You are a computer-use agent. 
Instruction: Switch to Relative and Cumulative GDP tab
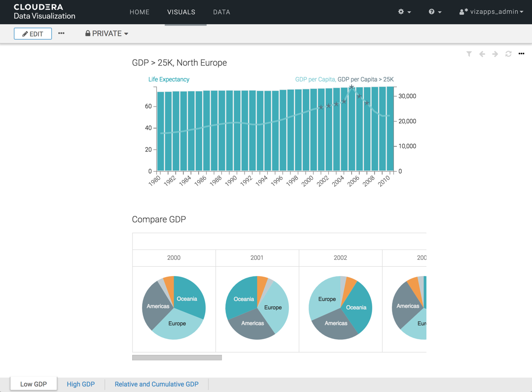[x=156, y=384]
